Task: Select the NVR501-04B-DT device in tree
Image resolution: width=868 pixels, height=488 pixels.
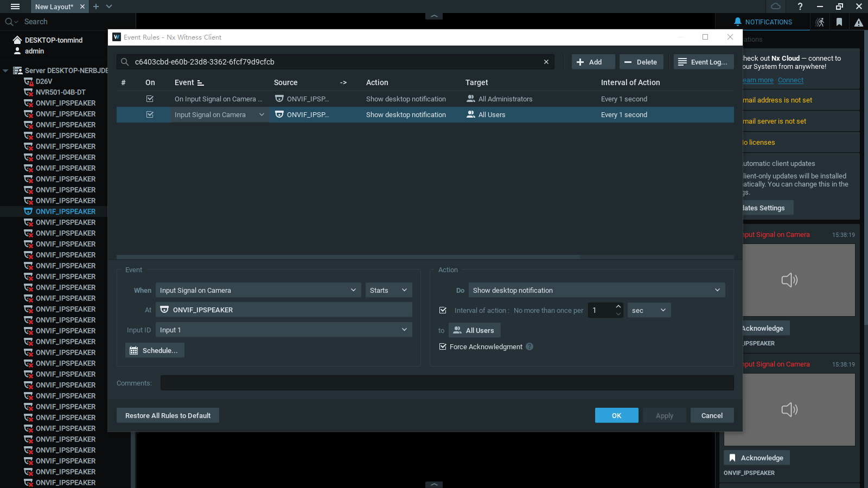Action: coord(61,92)
